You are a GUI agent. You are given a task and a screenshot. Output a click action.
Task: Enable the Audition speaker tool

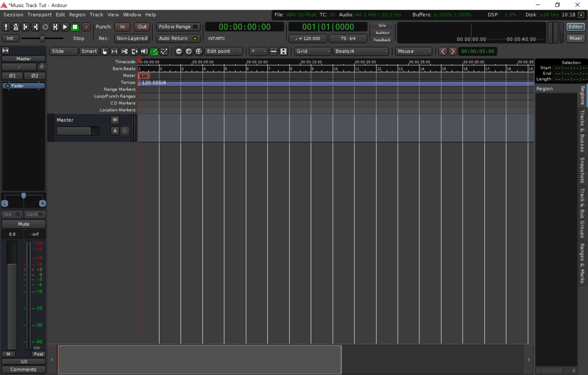[144, 51]
